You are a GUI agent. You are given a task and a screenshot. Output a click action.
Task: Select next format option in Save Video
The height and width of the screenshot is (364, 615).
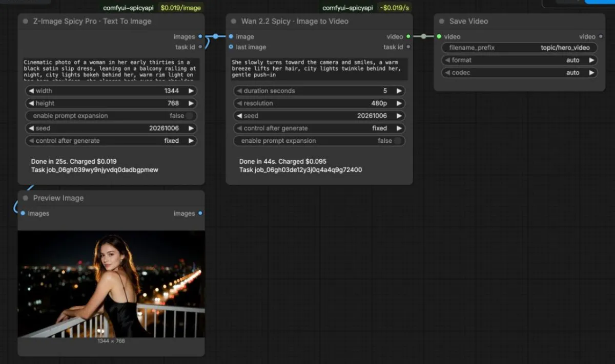click(591, 60)
